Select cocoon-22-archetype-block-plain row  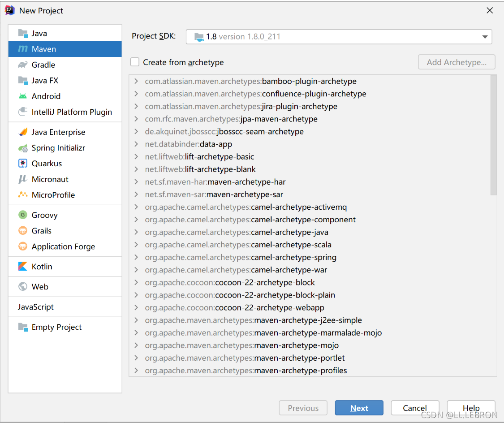310,295
